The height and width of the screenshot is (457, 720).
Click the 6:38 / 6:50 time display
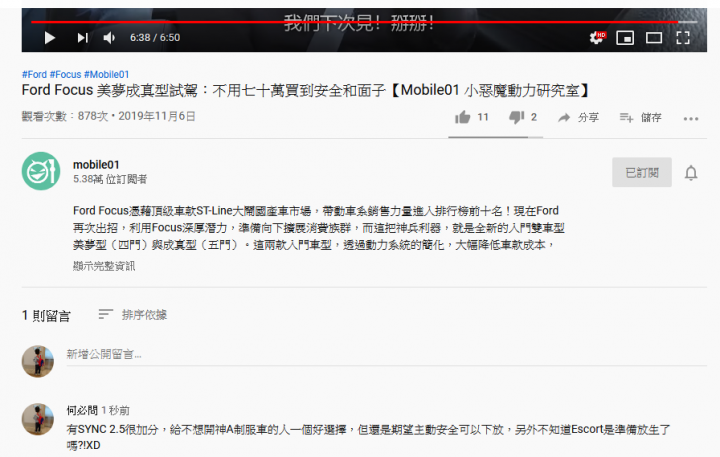pyautogui.click(x=155, y=38)
